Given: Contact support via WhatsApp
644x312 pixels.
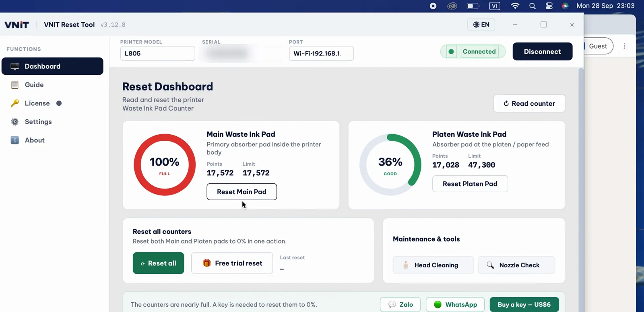Looking at the screenshot, I should (x=455, y=304).
